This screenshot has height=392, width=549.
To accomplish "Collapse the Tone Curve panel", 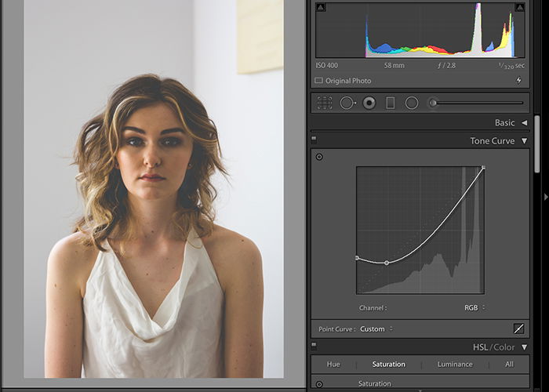I will point(524,141).
